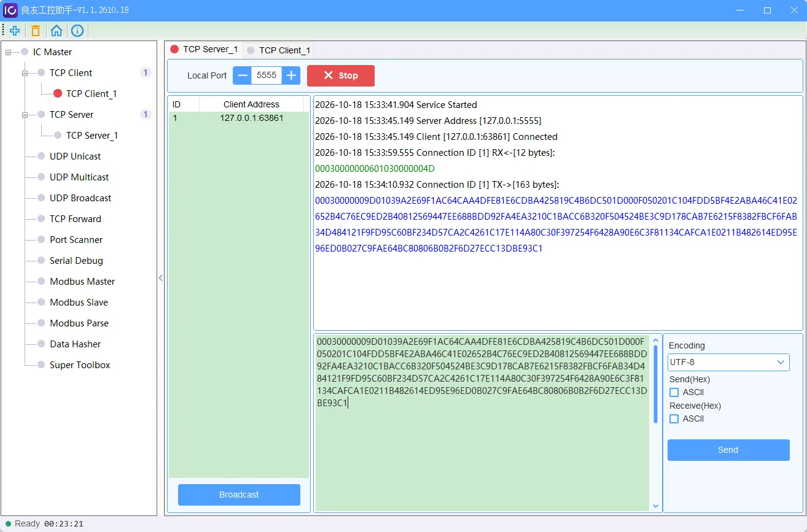Decrease local port with the minus button
The image size is (807, 532).
pos(243,75)
